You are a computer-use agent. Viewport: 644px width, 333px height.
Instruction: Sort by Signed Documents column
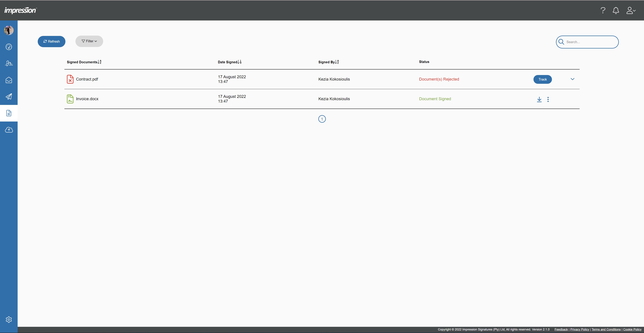tap(84, 62)
